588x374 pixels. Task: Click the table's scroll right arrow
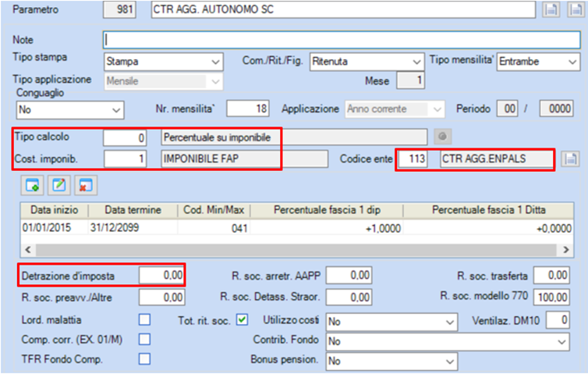coord(566,250)
